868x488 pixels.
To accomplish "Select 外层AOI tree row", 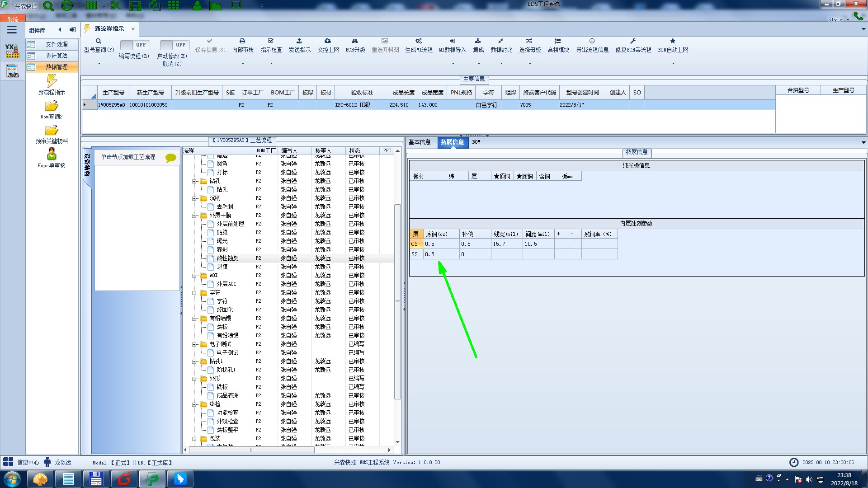I will (288, 284).
